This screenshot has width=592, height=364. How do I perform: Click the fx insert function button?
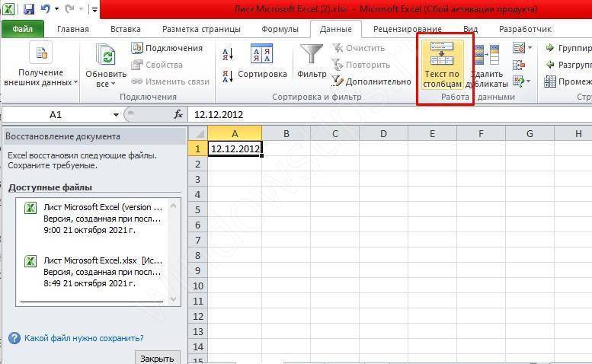(178, 115)
